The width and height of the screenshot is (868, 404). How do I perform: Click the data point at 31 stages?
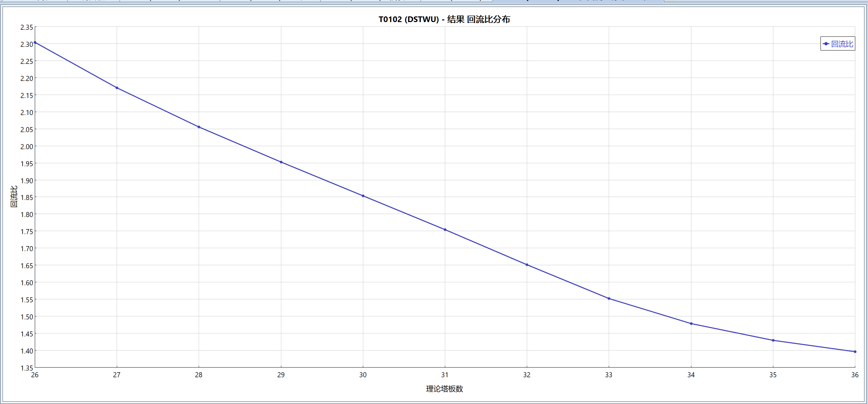coord(445,230)
